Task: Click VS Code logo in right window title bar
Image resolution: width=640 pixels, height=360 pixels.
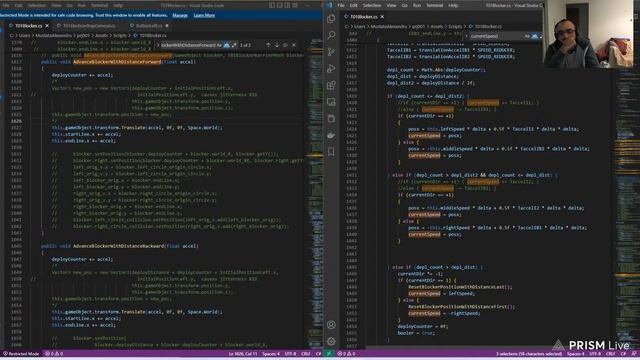Action: 329,5
